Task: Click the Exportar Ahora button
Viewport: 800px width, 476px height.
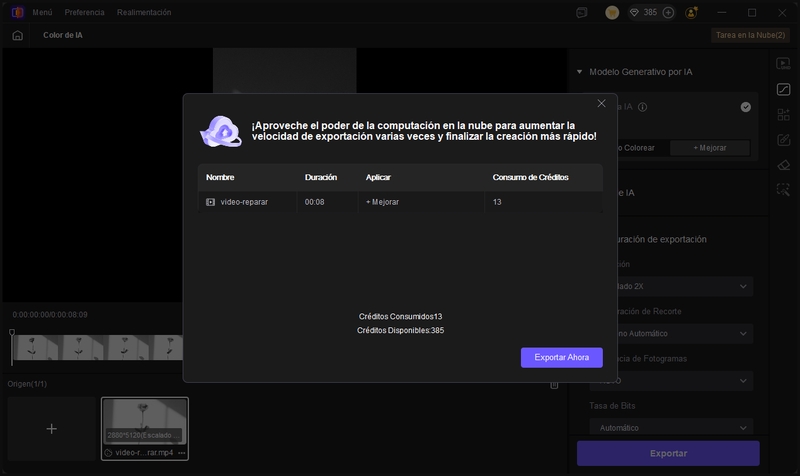Action: (561, 357)
